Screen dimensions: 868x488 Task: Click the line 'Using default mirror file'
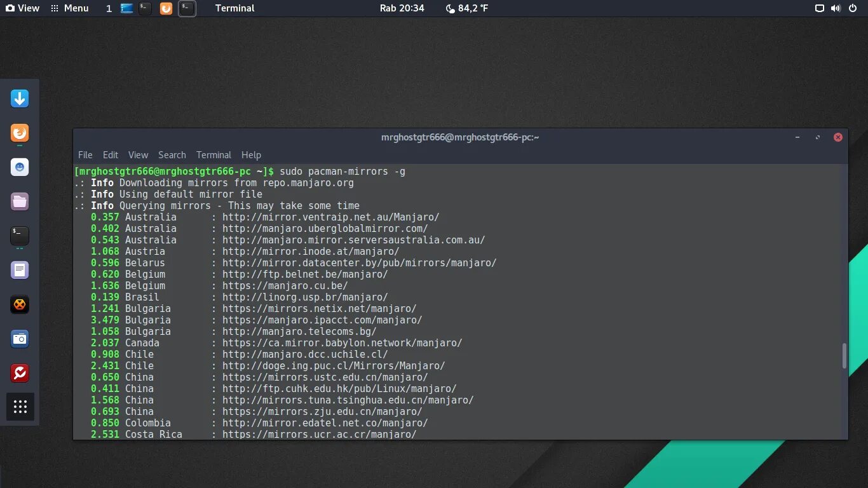[191, 194]
